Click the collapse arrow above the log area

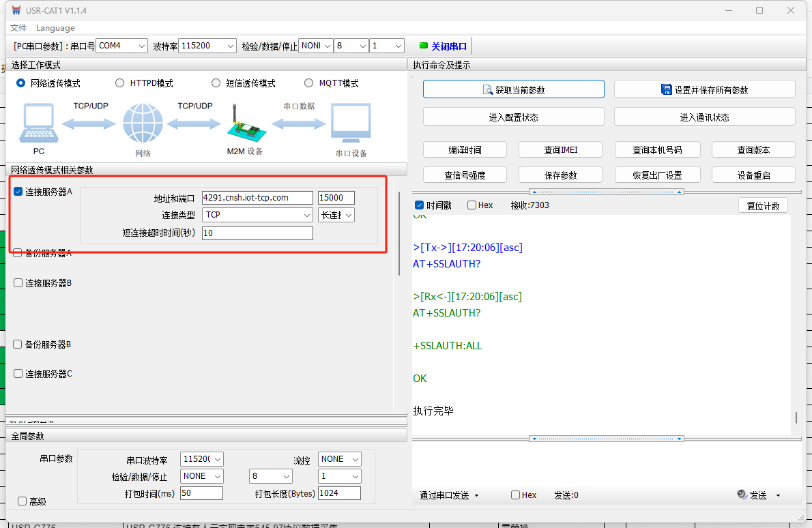point(607,192)
